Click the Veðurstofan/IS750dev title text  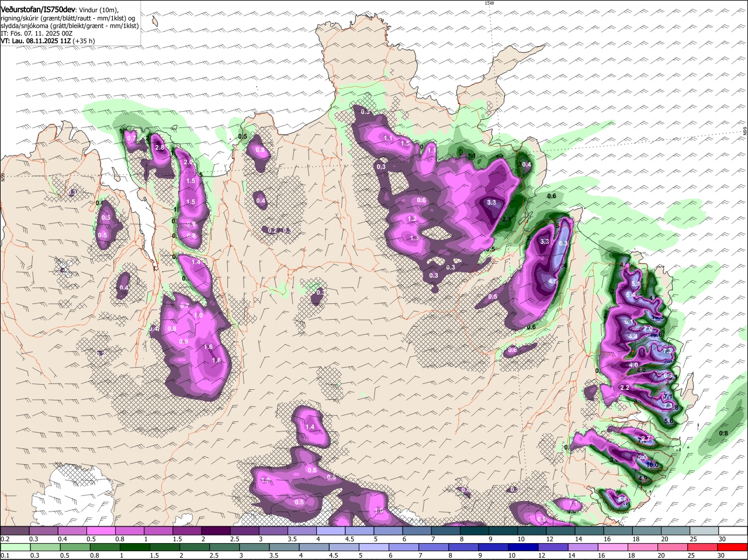pos(38,9)
